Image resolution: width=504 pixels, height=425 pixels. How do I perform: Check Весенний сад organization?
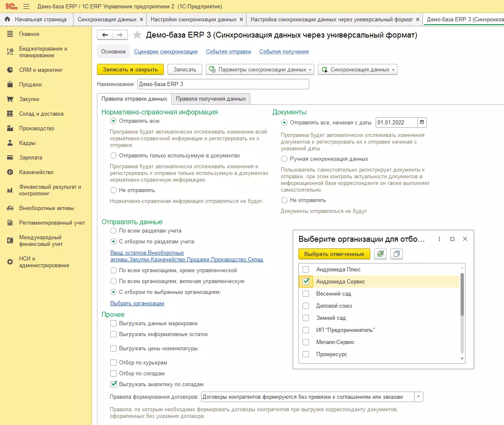(x=306, y=294)
